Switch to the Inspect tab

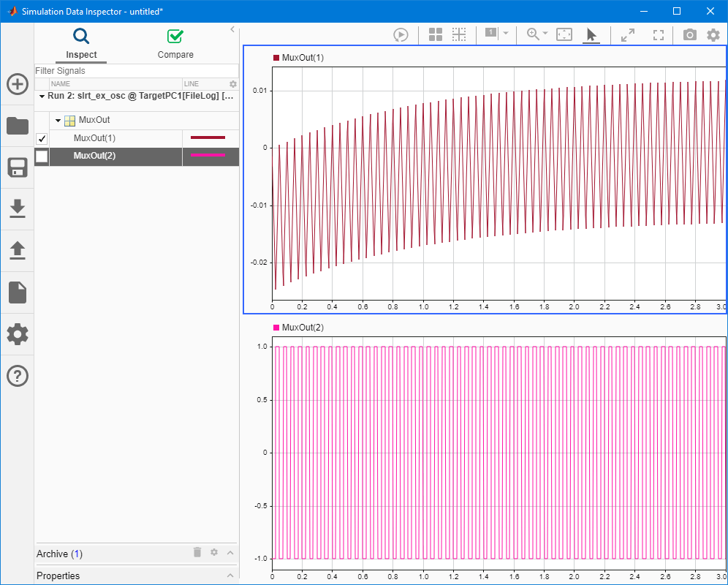[x=81, y=44]
